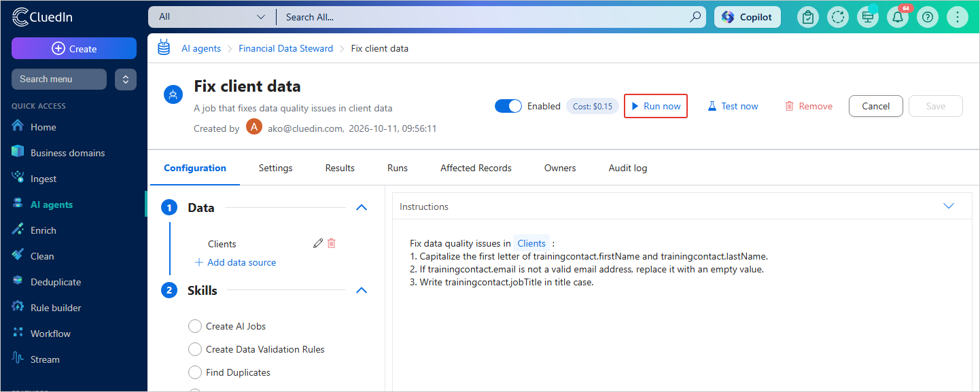Open Financial Data Steward breadcrumb
Screen dimensions: 980x392
point(286,48)
